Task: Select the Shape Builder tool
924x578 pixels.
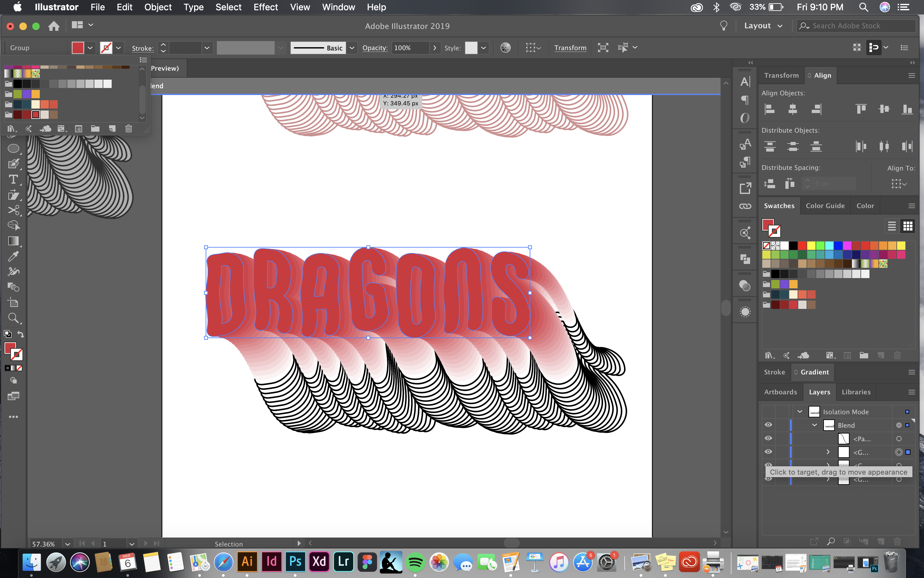Action: pos(13,225)
